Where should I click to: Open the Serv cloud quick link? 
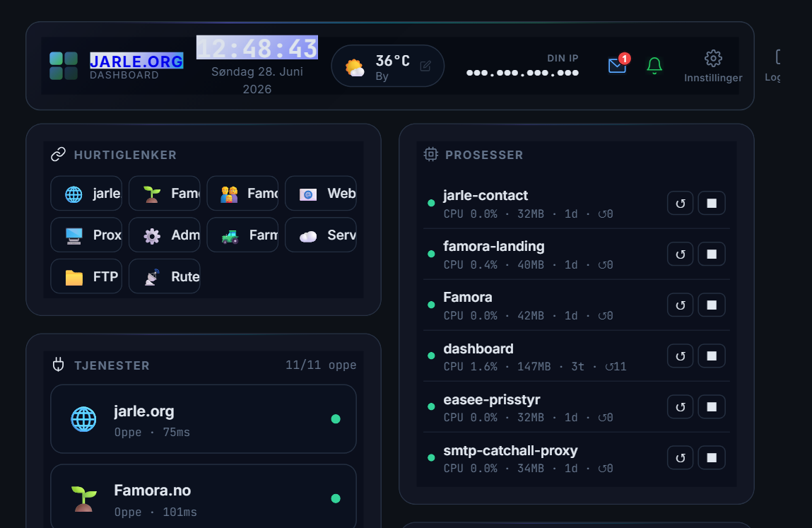(x=321, y=235)
